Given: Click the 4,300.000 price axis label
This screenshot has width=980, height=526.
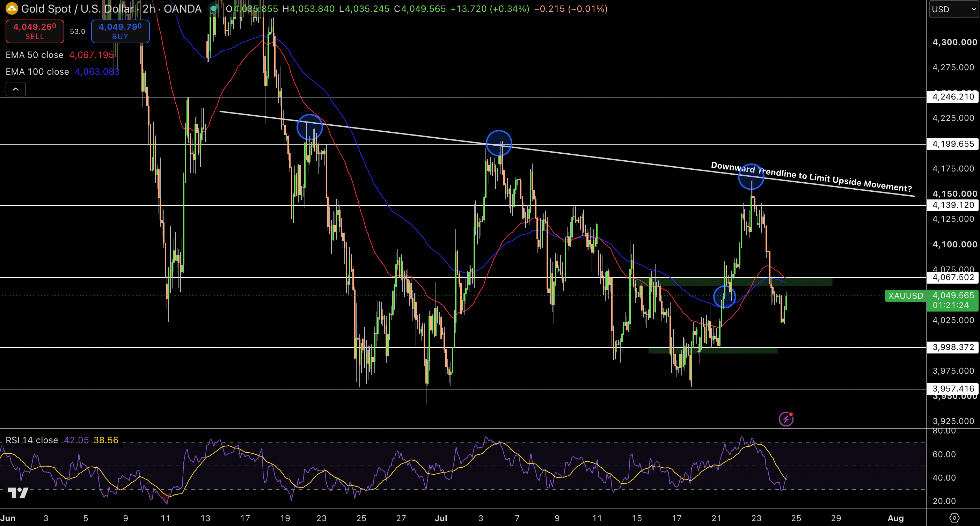Looking at the screenshot, I should (955, 42).
